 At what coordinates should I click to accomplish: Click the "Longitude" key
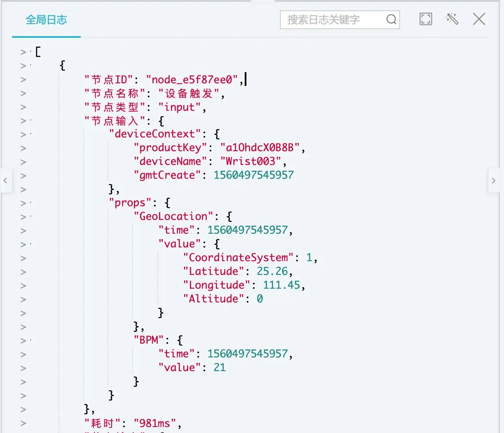click(217, 285)
